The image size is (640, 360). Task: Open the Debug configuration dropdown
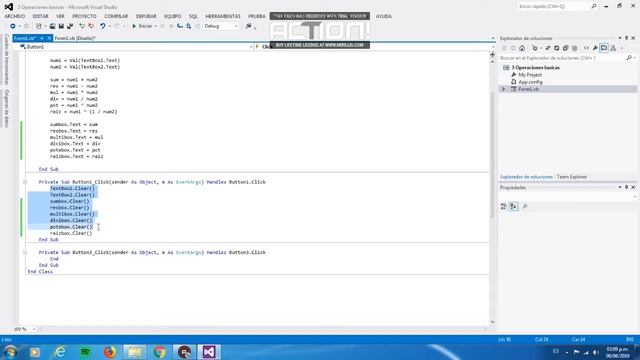point(221,26)
